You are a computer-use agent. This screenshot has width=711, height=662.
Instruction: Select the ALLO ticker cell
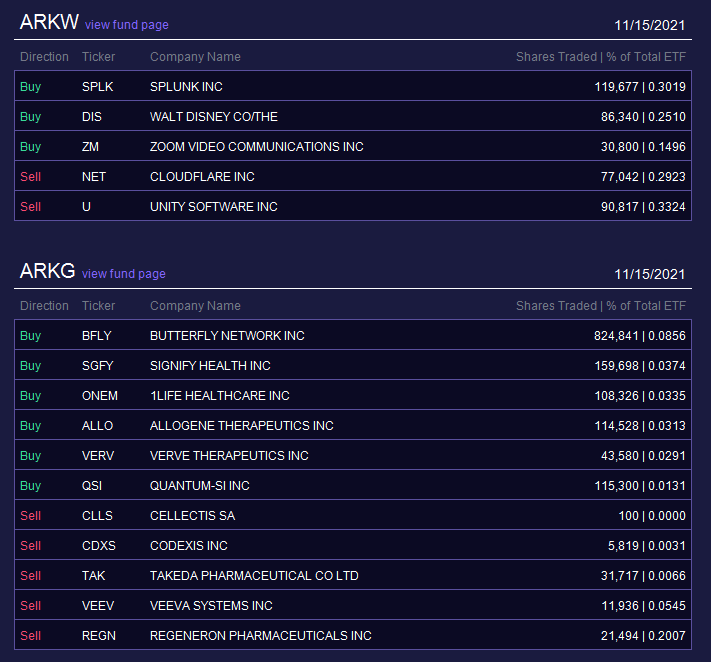pos(97,425)
